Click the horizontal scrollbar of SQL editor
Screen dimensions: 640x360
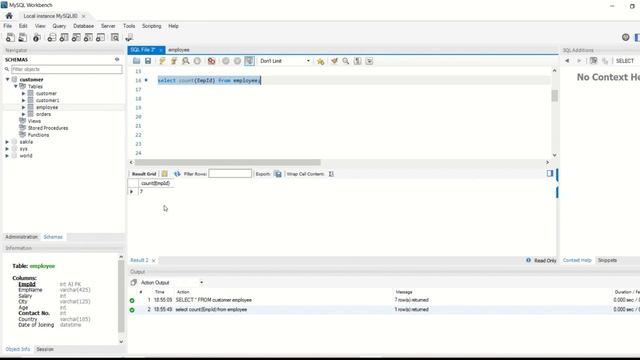228,162
